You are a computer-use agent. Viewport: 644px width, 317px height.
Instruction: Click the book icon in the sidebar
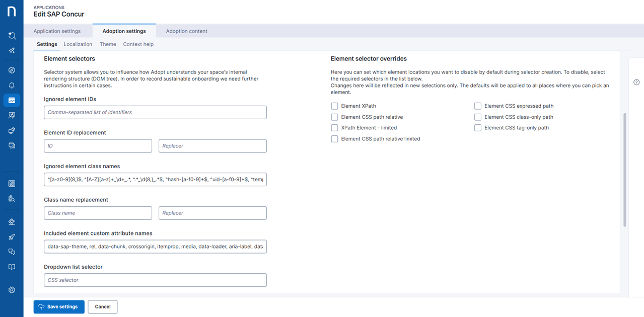pos(12,267)
